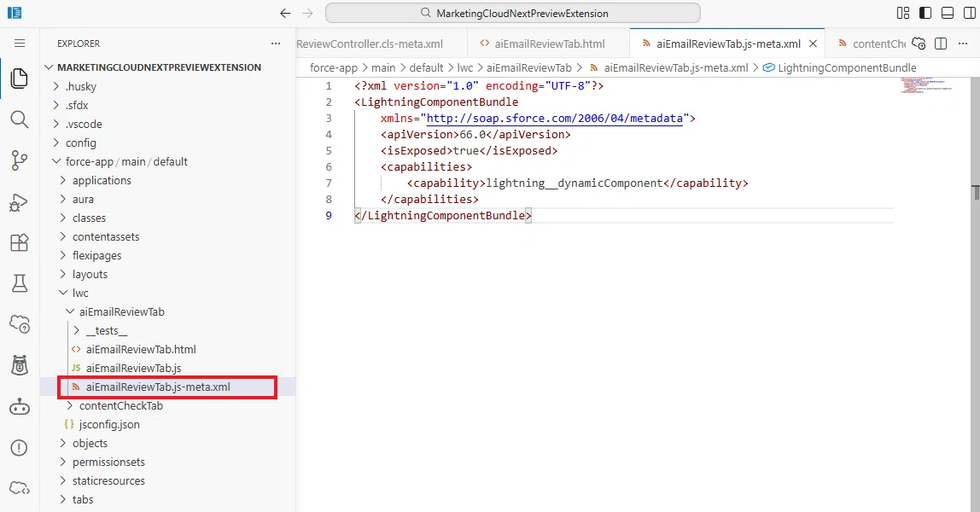Expand the .sfdx folder
The image size is (980, 512).
click(x=167, y=105)
